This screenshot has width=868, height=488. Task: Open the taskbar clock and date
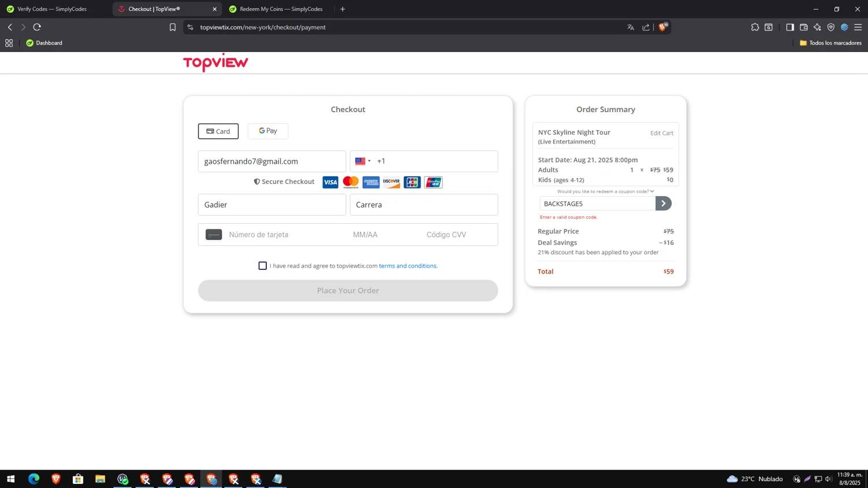pyautogui.click(x=849, y=479)
